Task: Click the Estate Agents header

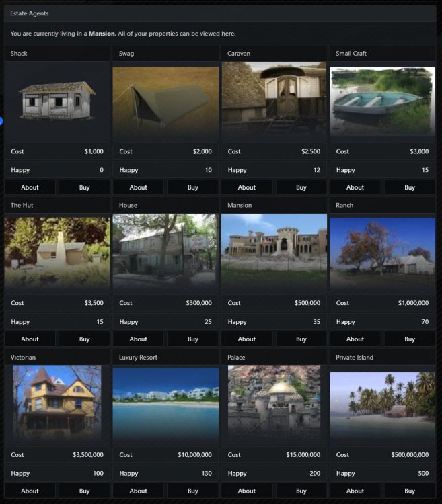Action: [30, 13]
